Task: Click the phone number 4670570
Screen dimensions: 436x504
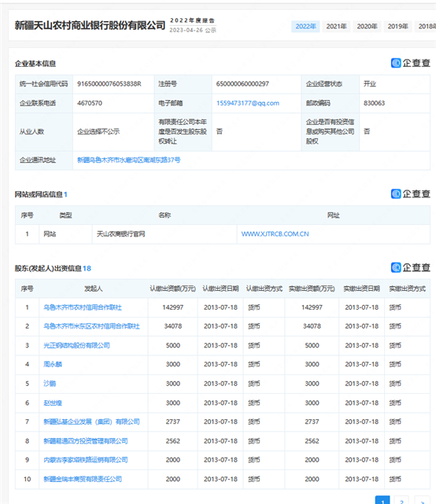Action: click(90, 103)
